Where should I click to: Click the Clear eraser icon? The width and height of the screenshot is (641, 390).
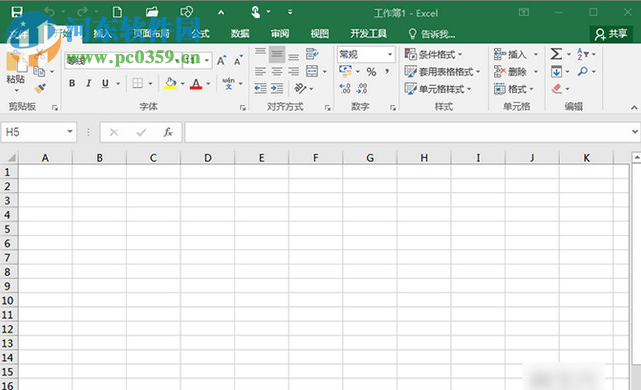point(556,88)
